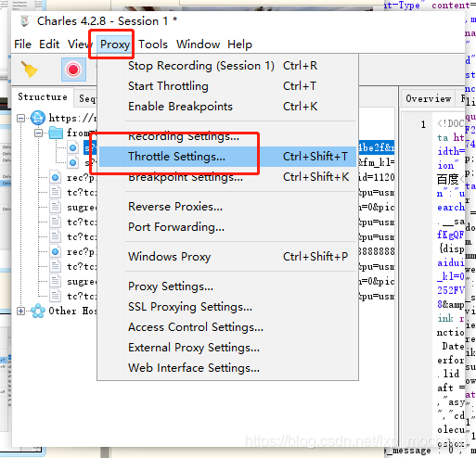Open SSL Proxying Settings...
The height and width of the screenshot is (458, 476).
tap(227, 307)
